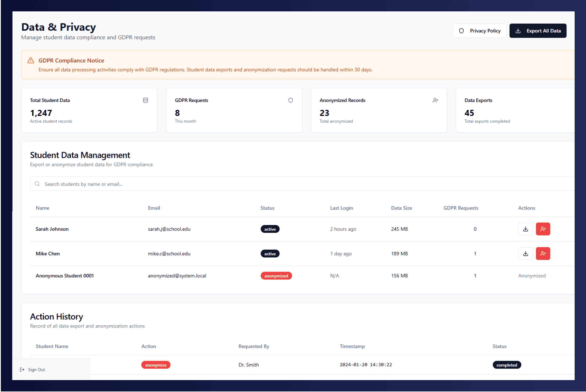Image resolution: width=586 pixels, height=392 pixels.
Task: Click the GDPR warning triangle icon
Action: coord(31,61)
